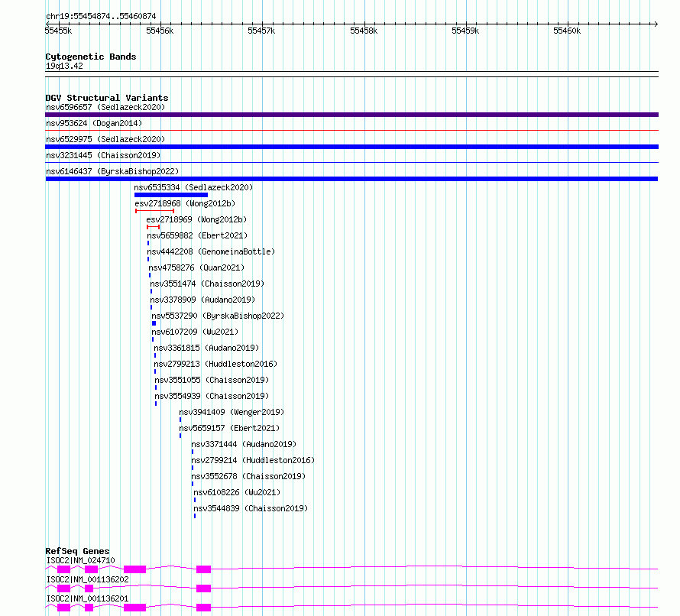Click nsv2799213 (Huddleston2016) label
This screenshot has height=616, width=680.
pyautogui.click(x=215, y=364)
